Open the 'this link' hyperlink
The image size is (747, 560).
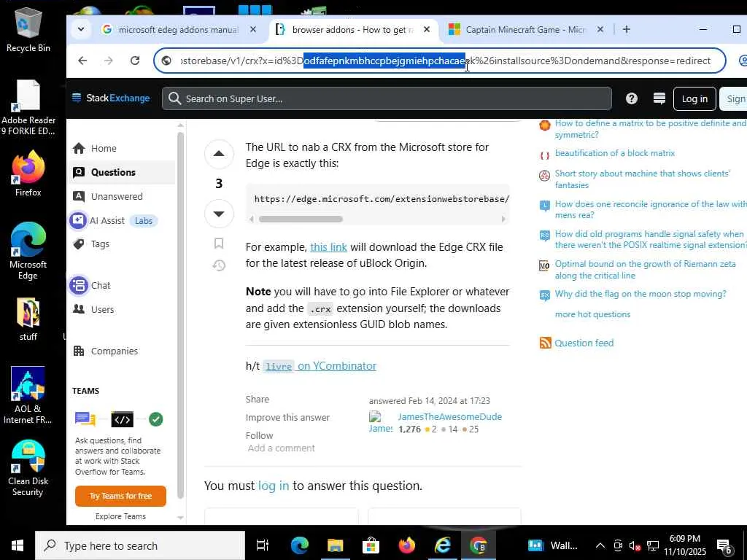[x=329, y=247]
